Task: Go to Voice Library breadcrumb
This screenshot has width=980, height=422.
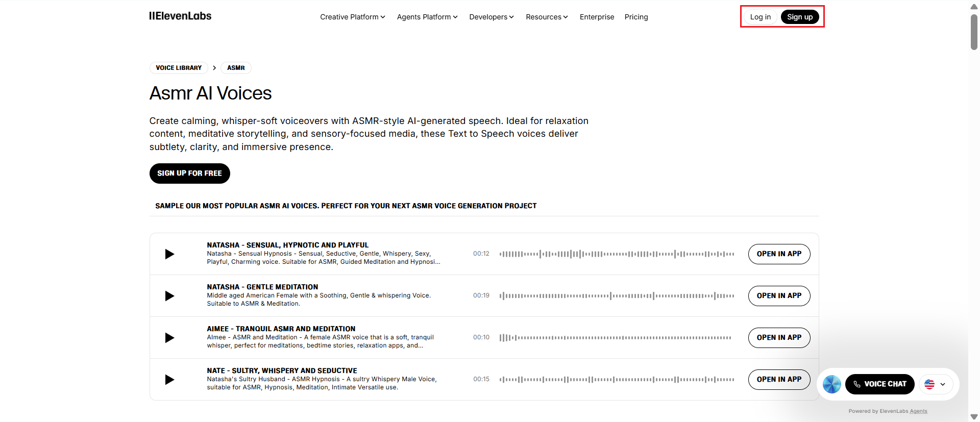Action: tap(179, 68)
